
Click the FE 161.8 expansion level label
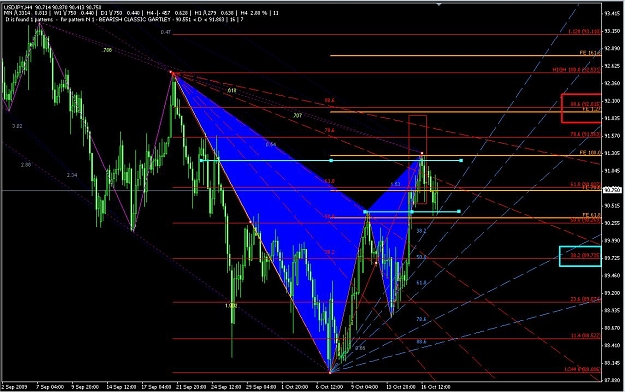pyautogui.click(x=590, y=53)
